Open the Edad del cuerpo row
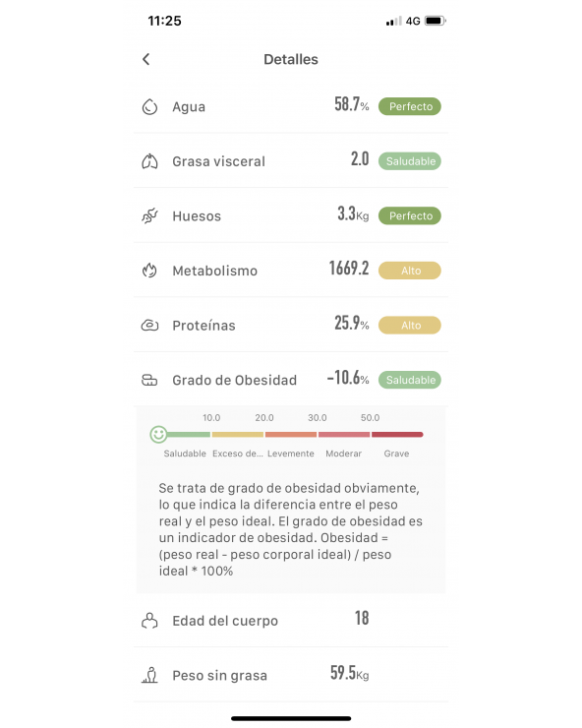This screenshot has height=728, width=582. (291, 621)
